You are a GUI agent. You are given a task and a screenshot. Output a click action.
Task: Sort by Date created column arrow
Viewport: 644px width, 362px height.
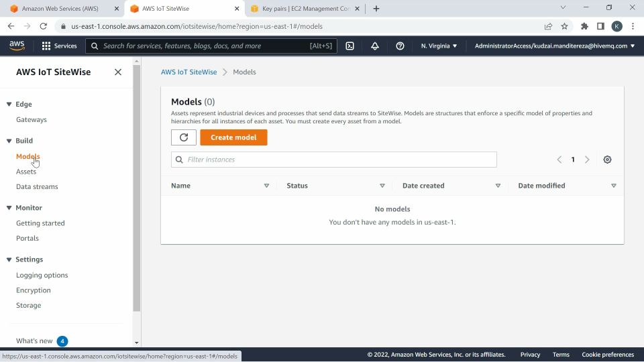(498, 186)
